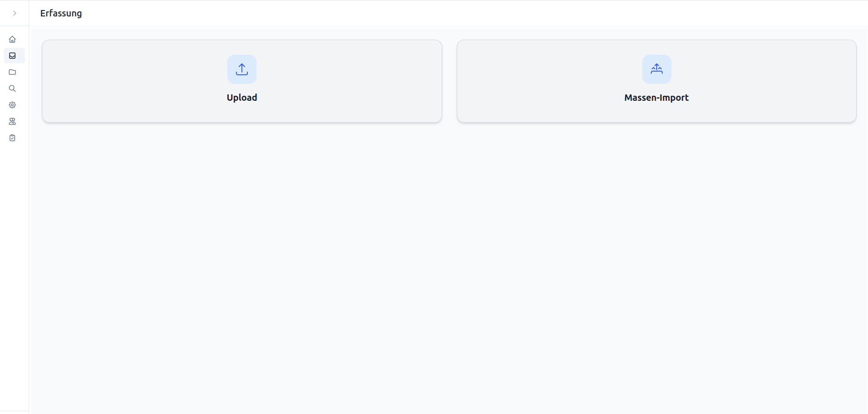Open the folder icon in sidebar

pos(12,72)
